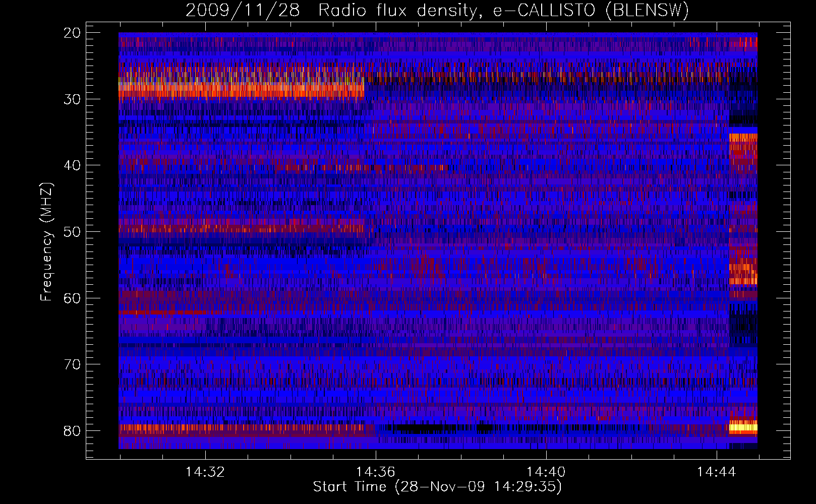Click the plot title '2009/11/28 Radio flux density, e-CALLISTO (BLENSW)'
816x504 pixels.
click(437, 10)
